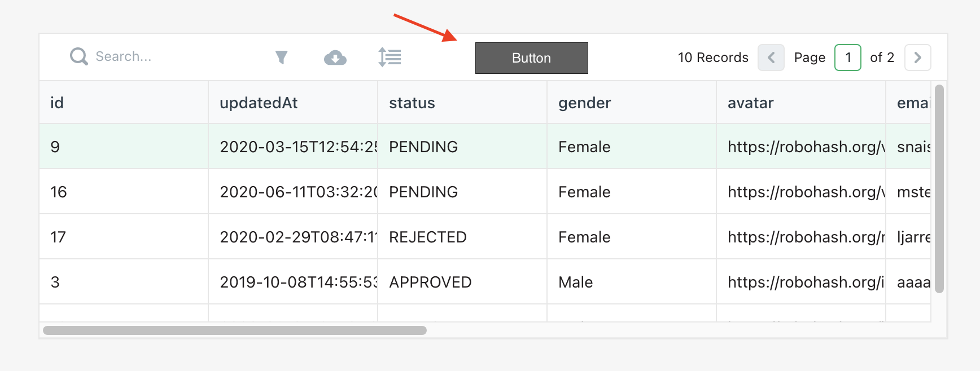This screenshot has height=371, width=980.
Task: Click the page number input box
Action: [x=847, y=57]
